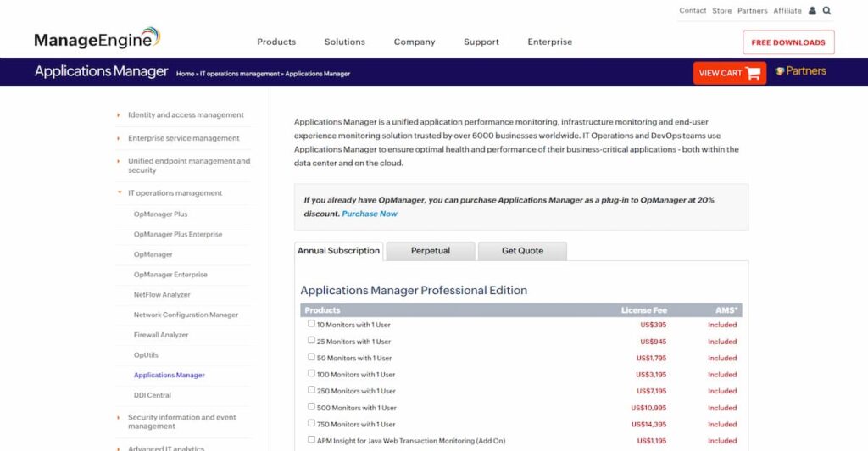Select the 100 Monitors with 1 User checkbox
Screen dimensions: 868x451
tap(311, 374)
